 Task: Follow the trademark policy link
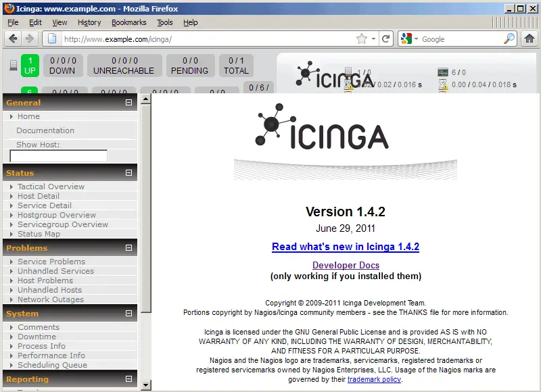pos(374,379)
